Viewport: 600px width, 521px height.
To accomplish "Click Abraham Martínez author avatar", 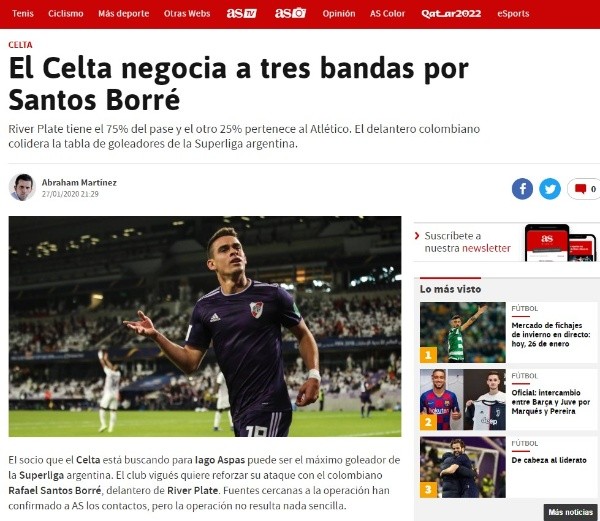I will (22, 187).
